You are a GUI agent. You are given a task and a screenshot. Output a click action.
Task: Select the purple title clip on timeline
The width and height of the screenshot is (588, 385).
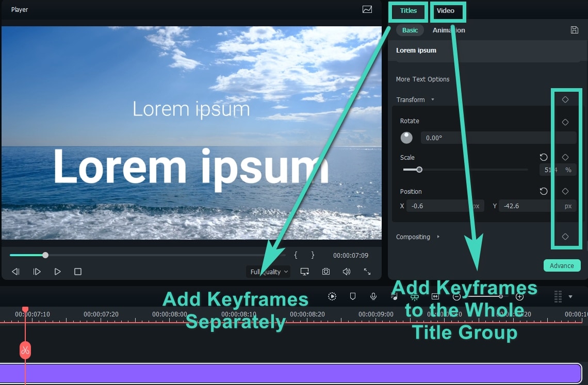290,373
